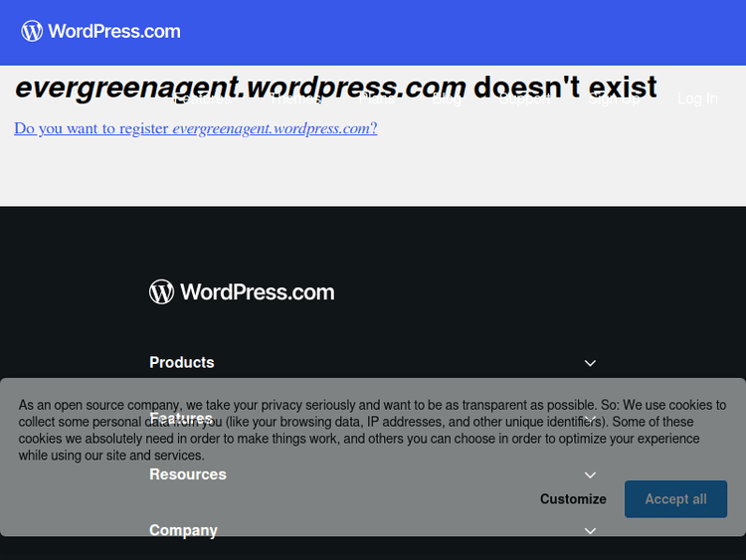Accept all cookies in the banner
The height and width of the screenshot is (560, 746).
tap(675, 499)
